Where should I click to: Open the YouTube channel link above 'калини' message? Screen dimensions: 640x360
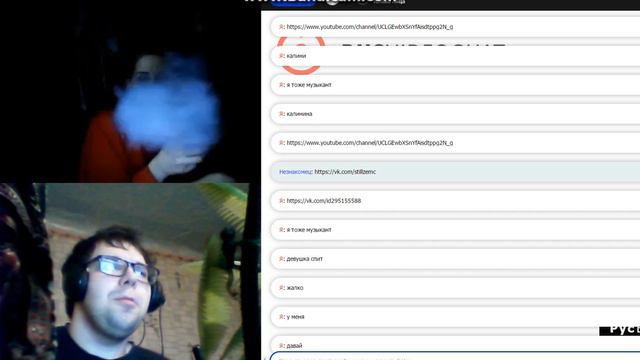click(x=370, y=27)
